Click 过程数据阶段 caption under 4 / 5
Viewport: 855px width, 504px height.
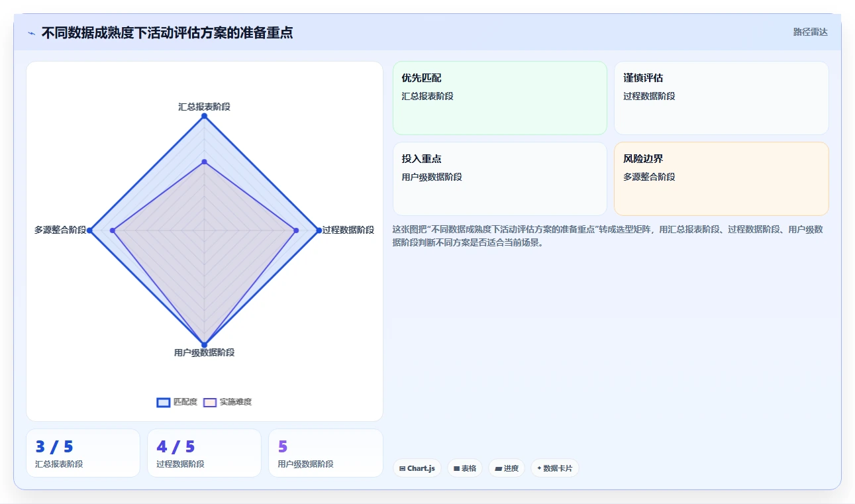pyautogui.click(x=180, y=464)
